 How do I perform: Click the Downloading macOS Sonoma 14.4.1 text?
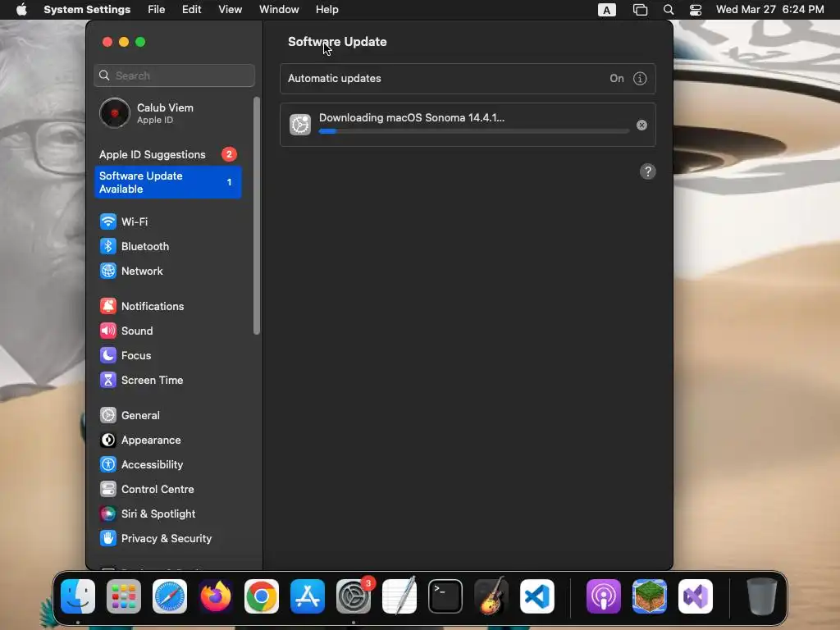pyautogui.click(x=412, y=118)
